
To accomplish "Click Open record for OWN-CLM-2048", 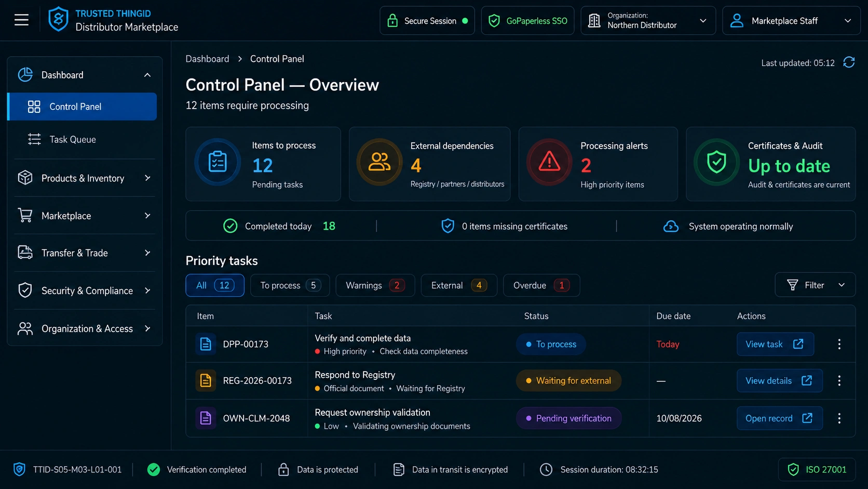I will (780, 418).
